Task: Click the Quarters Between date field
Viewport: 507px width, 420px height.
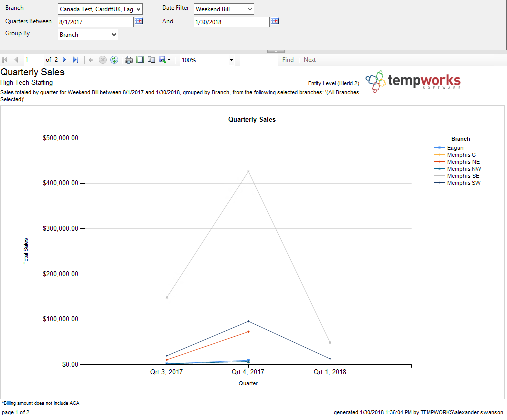Action: tap(95, 22)
